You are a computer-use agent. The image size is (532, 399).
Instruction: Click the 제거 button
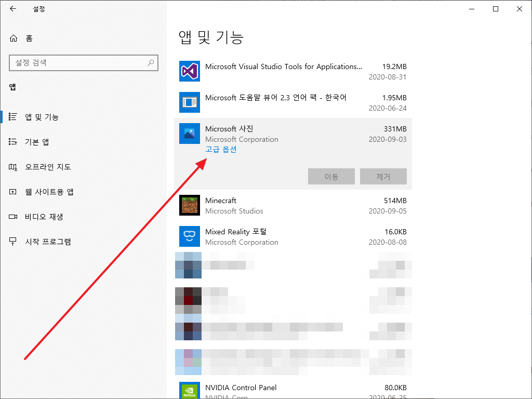[383, 177]
